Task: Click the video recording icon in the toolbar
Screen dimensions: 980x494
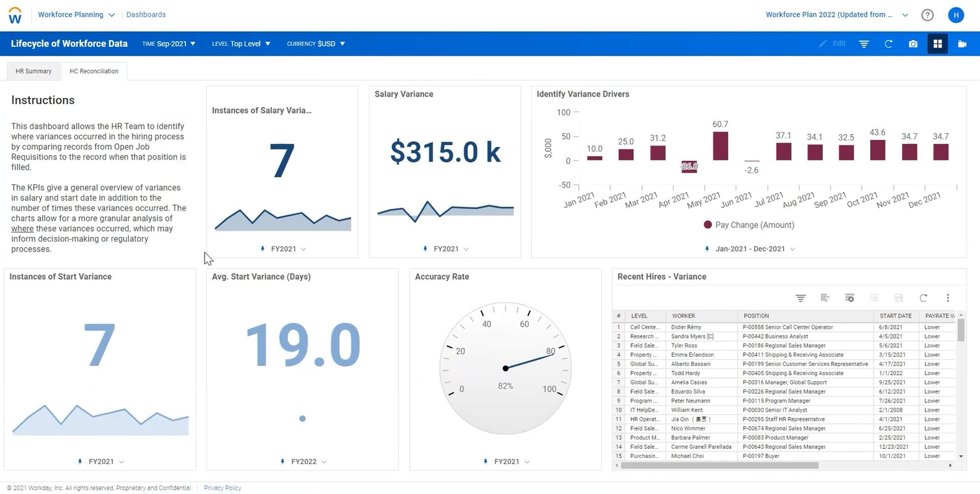Action: point(962,44)
